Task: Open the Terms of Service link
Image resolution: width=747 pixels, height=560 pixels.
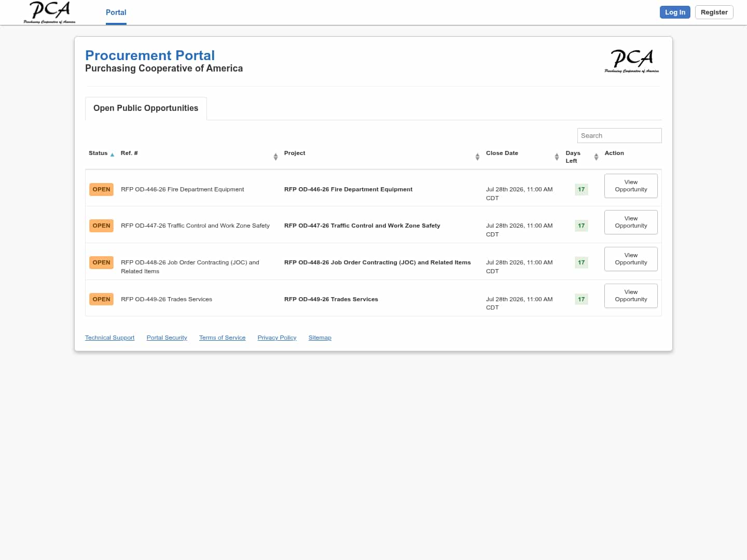Action: click(222, 338)
